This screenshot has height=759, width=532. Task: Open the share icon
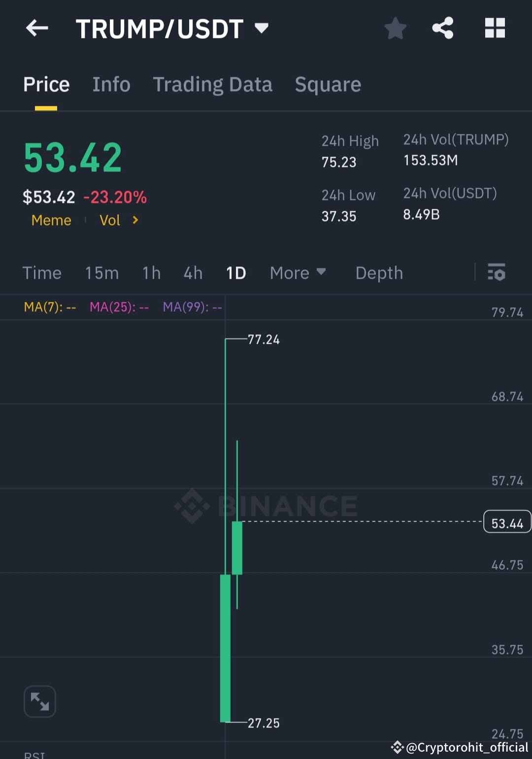(x=443, y=28)
